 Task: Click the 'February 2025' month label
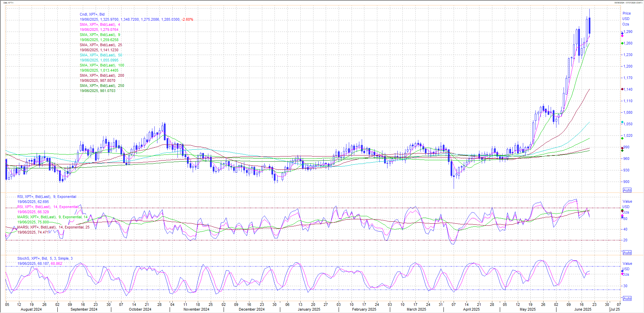pyautogui.click(x=364, y=309)
